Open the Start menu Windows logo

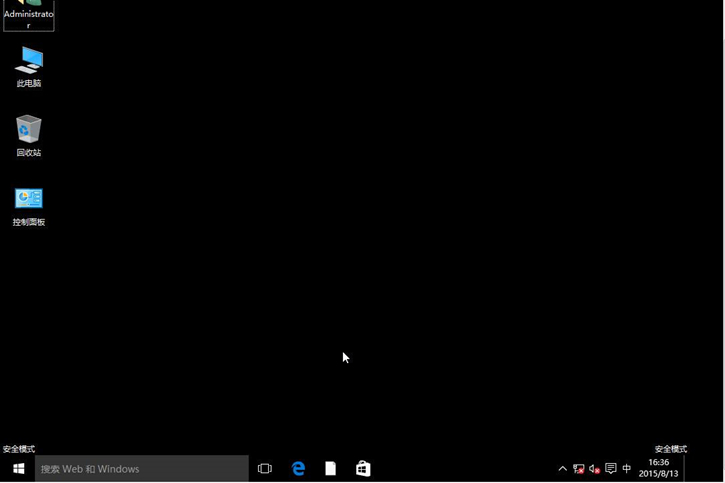[x=18, y=468]
